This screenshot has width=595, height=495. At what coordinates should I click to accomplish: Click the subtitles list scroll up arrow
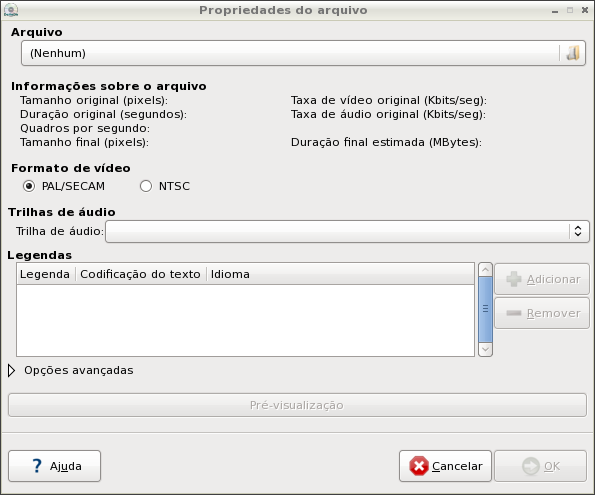[485, 270]
